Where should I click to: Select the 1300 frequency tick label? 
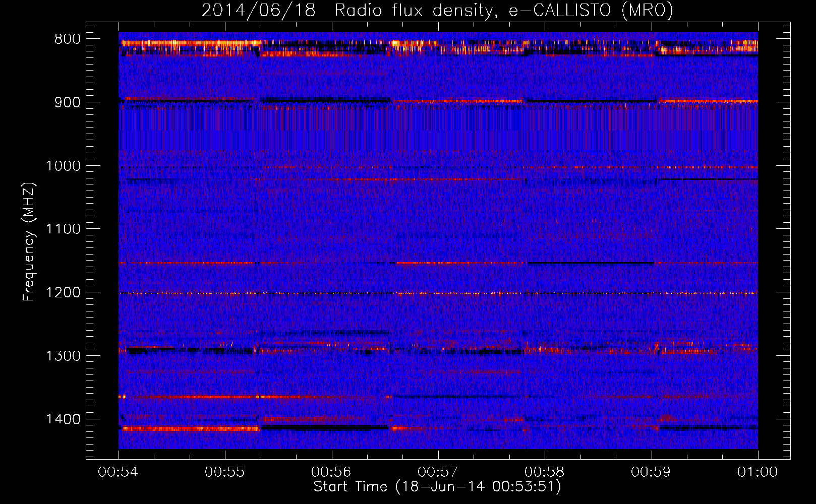pos(63,356)
